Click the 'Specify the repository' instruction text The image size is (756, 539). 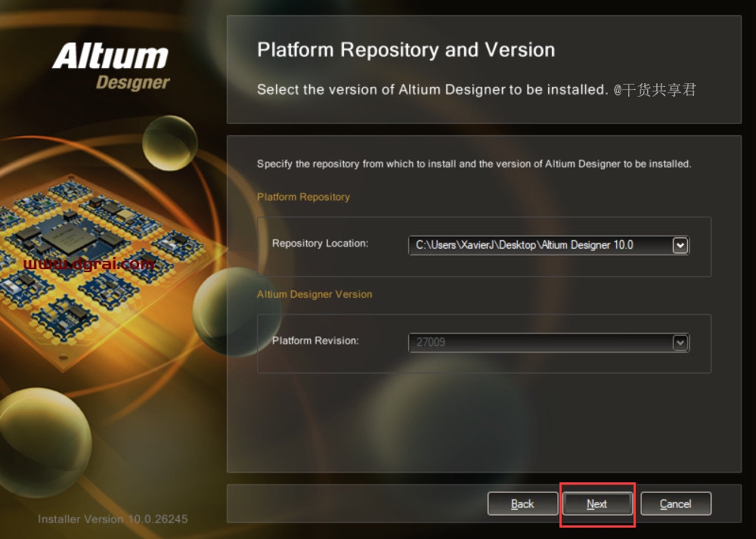[x=474, y=164]
